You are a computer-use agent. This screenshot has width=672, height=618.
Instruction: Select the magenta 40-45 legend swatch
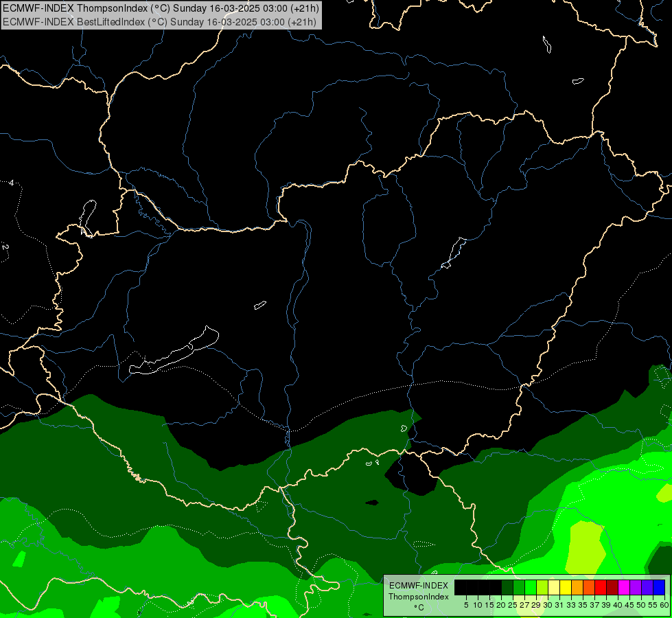(624, 587)
